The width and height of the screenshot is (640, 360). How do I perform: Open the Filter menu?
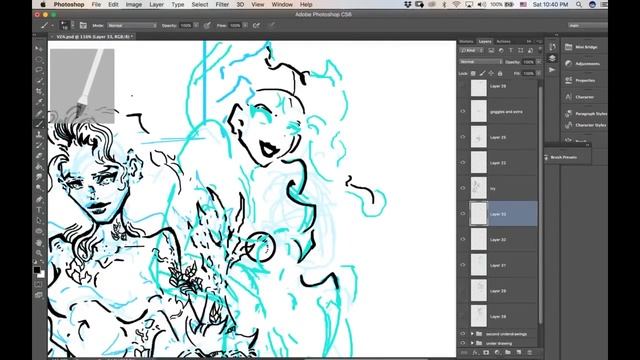222,4
